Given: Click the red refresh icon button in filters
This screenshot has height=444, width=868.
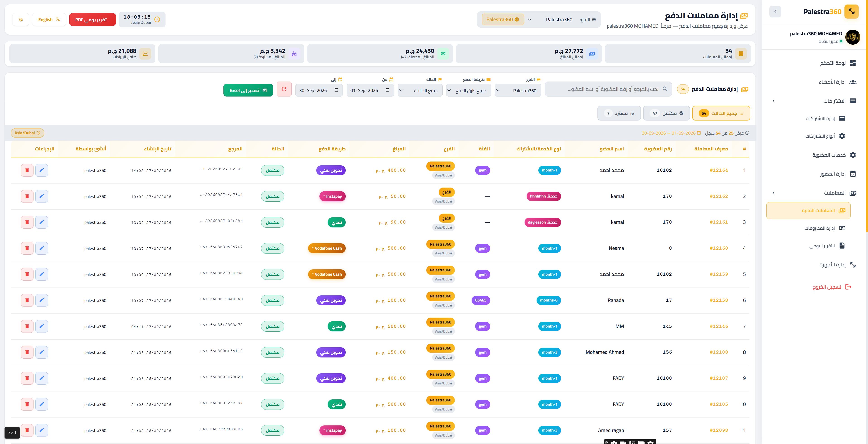Looking at the screenshot, I should [284, 89].
